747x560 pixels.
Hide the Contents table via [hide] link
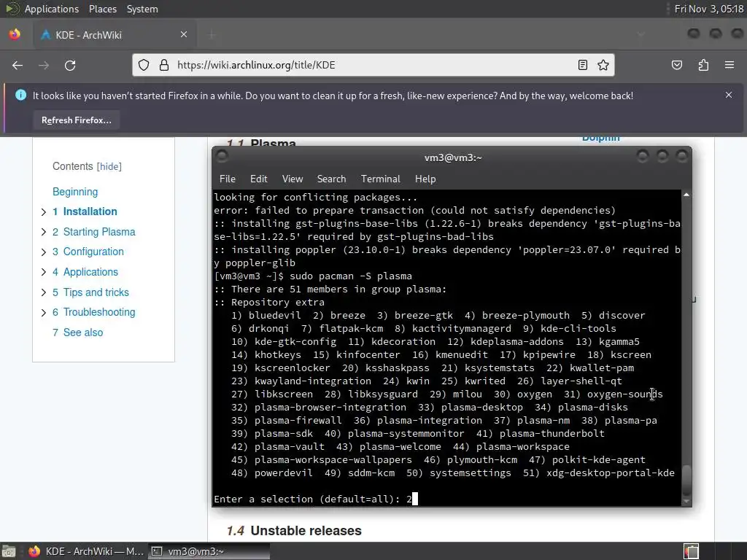(109, 167)
